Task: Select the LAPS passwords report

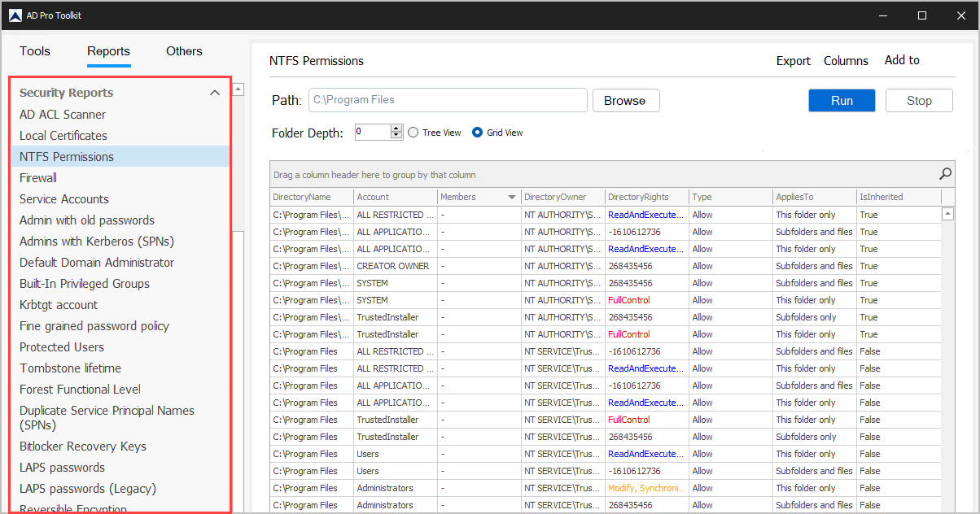Action: (x=62, y=467)
